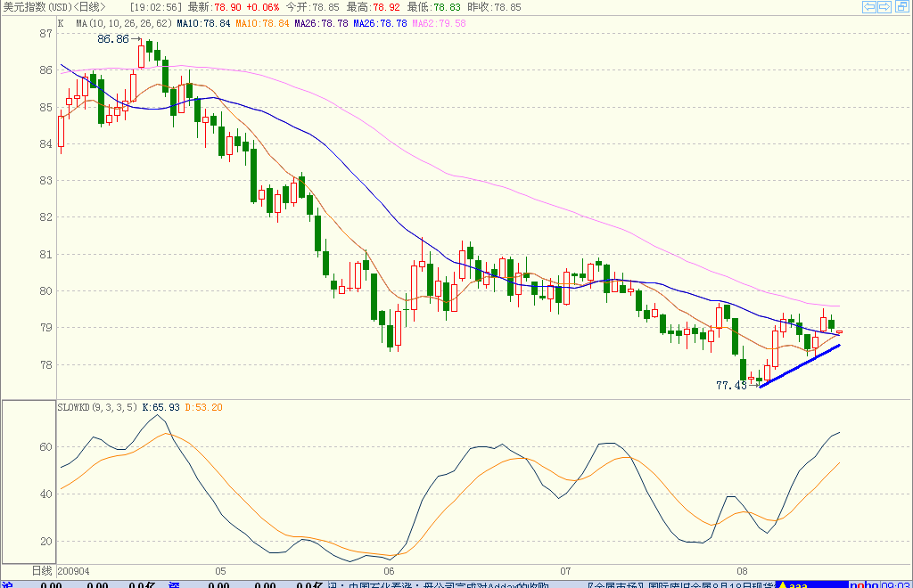Click the chart title 美元指数(USD)<日线>
This screenshot has height=588, width=913.
point(54,7)
